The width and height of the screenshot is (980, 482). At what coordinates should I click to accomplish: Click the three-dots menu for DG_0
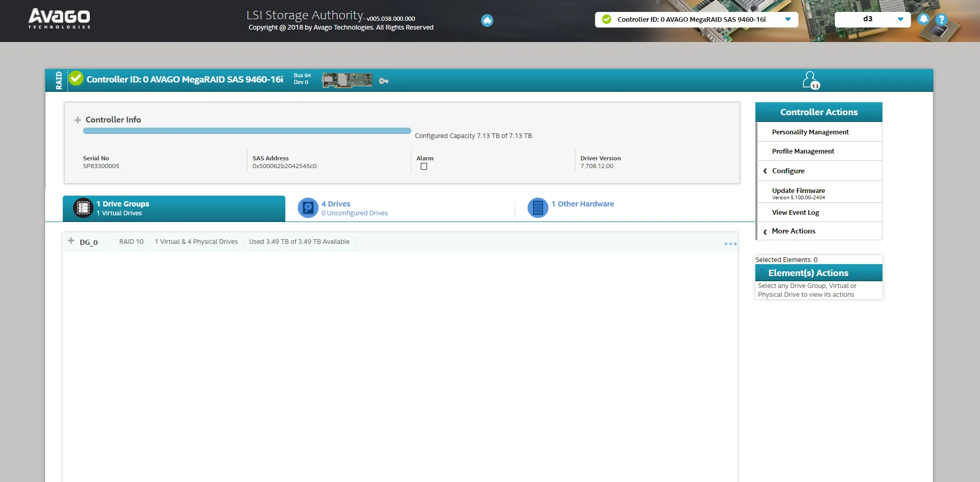[x=730, y=244]
